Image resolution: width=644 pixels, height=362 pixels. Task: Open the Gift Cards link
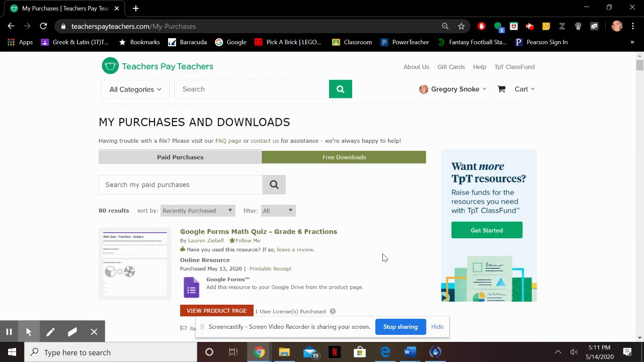[x=451, y=67]
